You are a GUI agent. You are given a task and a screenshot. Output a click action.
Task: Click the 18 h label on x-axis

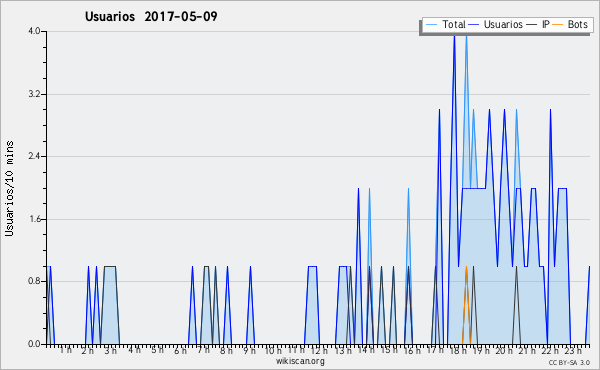coord(458,350)
